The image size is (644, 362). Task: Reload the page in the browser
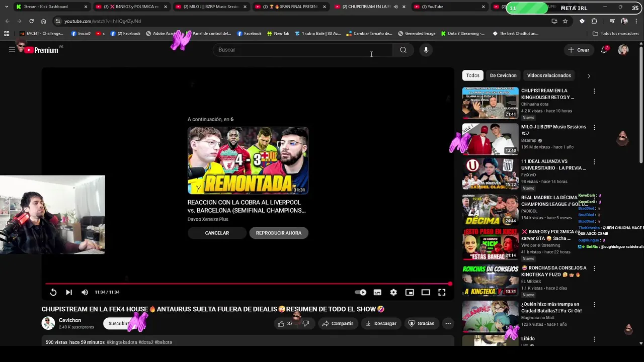[31, 21]
